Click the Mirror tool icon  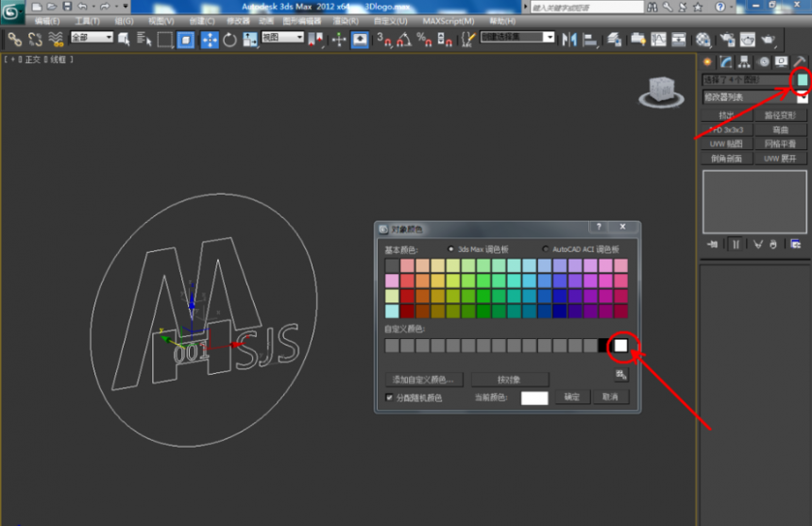click(569, 40)
